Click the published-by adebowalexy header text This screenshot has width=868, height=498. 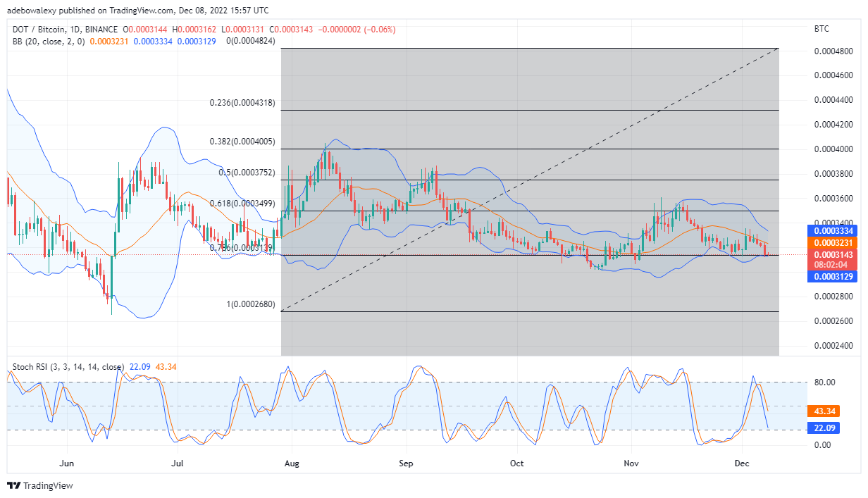[138, 11]
